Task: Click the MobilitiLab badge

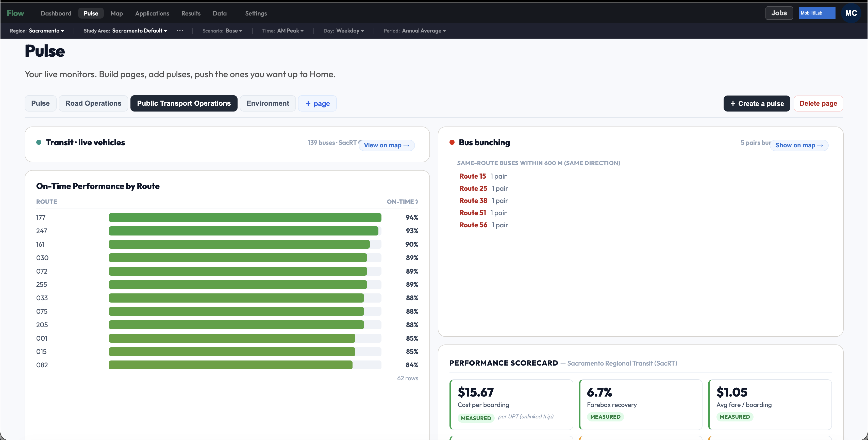Action: (817, 13)
